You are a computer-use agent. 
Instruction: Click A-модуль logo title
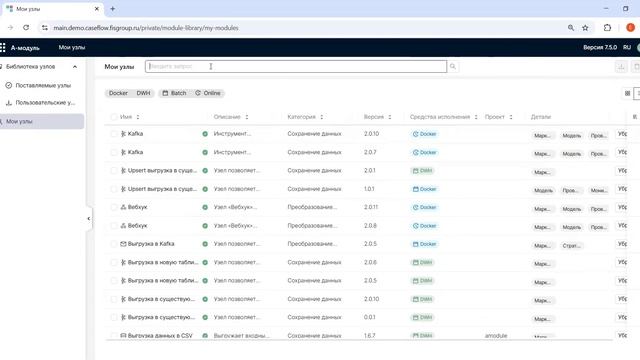[x=25, y=48]
